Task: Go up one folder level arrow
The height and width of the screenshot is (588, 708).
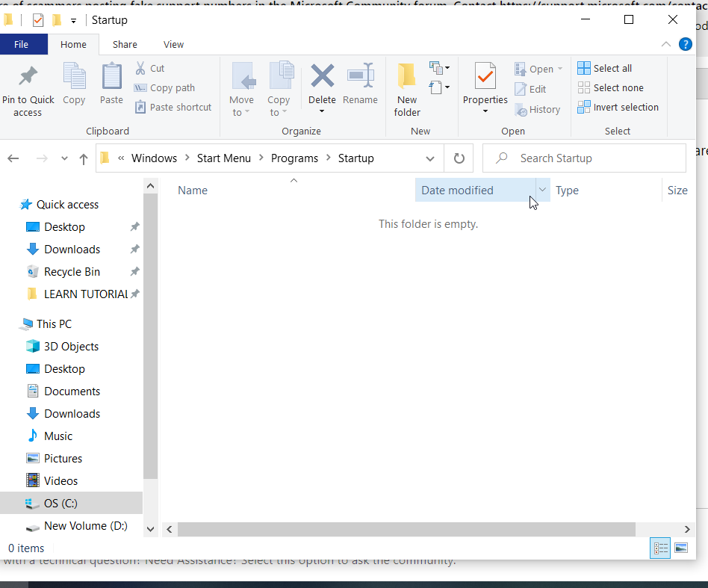Action: 84,158
